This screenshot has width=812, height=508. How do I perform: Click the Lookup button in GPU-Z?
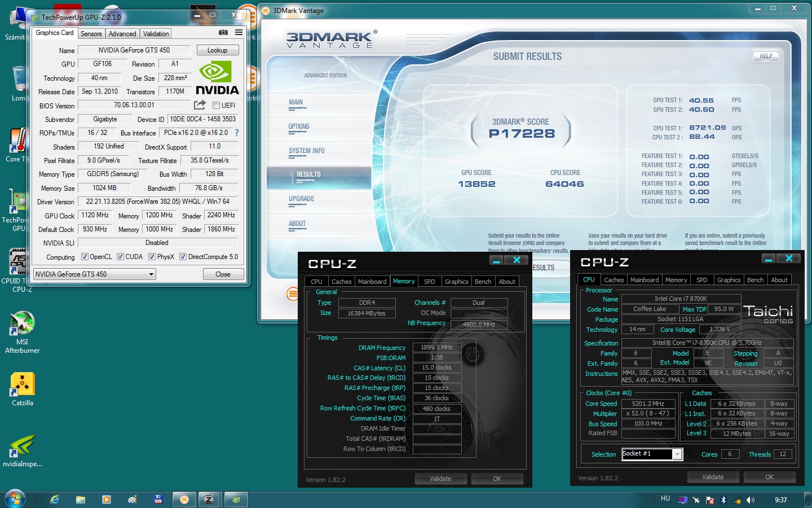coord(218,50)
